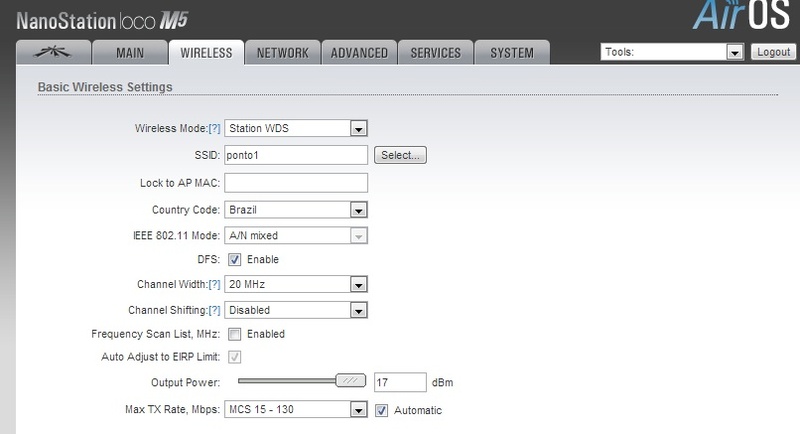Screen dimensions: 800x434
Task: Toggle the Automatic TX rate checkbox
Action: pos(381,411)
